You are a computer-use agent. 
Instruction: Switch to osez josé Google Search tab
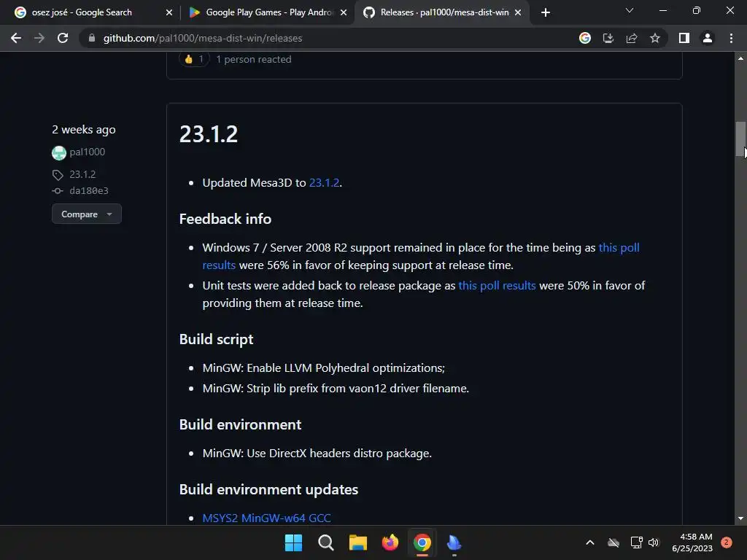(x=93, y=12)
